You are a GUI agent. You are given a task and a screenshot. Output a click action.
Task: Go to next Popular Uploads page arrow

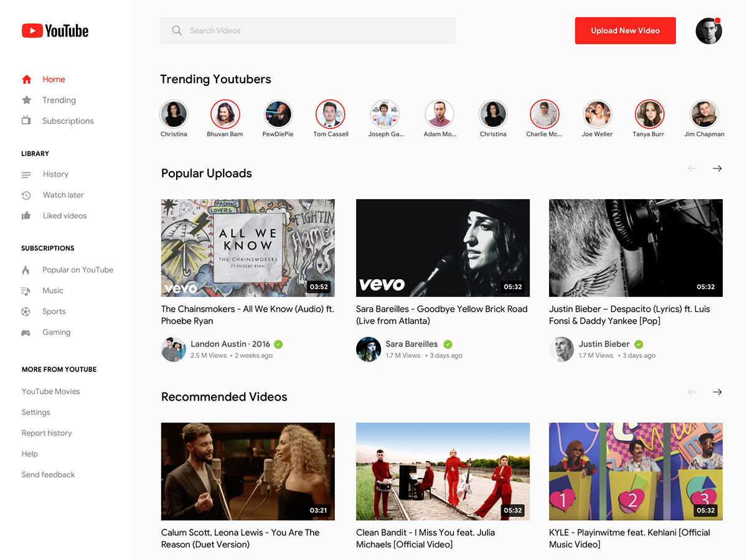tap(717, 169)
